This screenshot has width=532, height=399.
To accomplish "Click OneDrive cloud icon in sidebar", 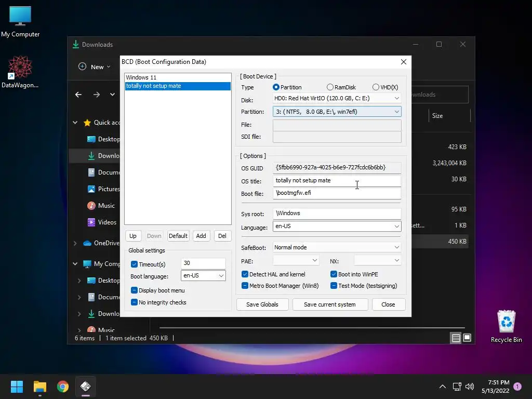I will [x=87, y=243].
